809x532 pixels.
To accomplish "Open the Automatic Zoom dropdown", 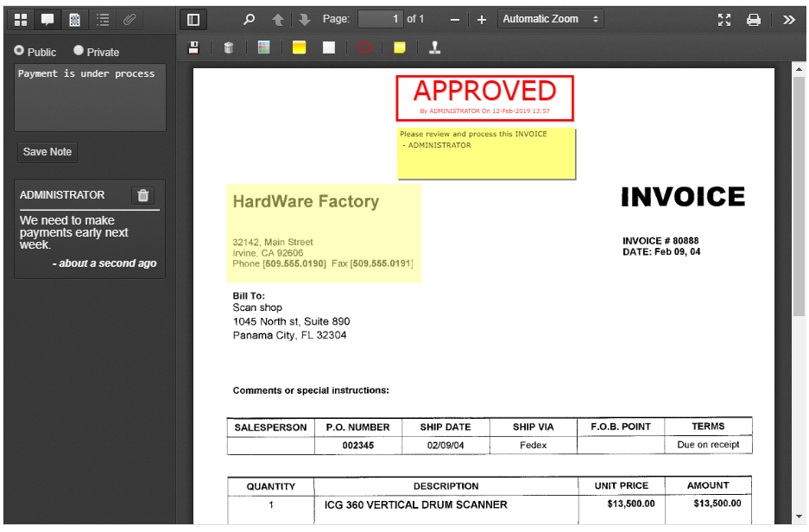I will click(551, 20).
